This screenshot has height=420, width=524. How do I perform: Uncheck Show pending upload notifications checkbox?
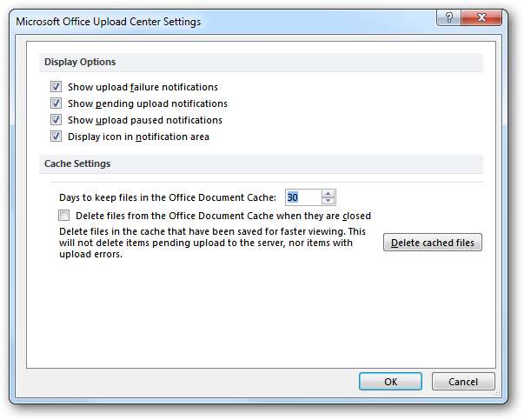tap(56, 103)
